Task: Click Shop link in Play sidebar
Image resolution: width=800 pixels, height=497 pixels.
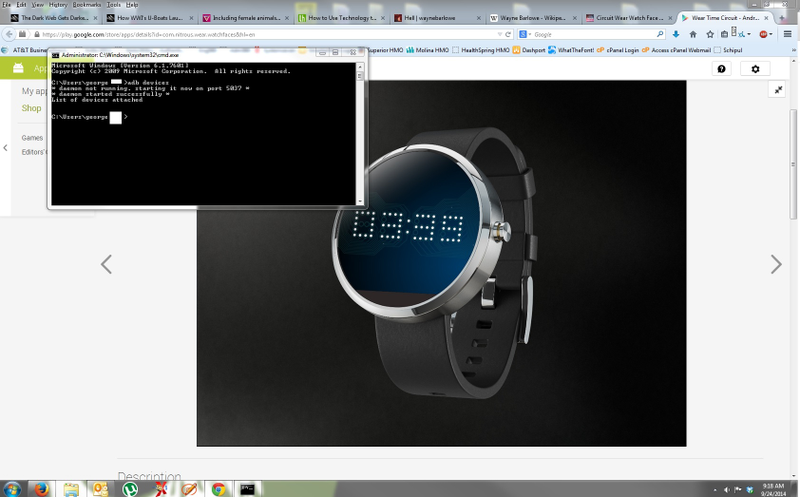Action: coord(31,108)
